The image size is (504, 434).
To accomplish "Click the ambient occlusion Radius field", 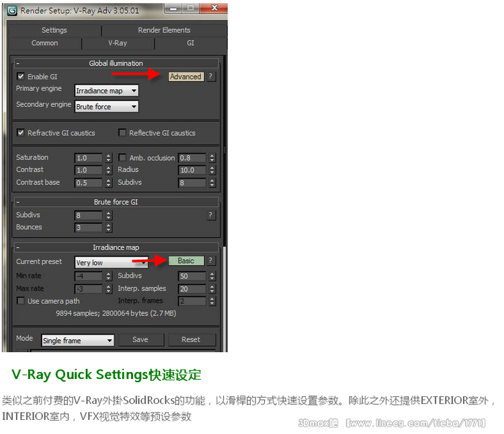I will pyautogui.click(x=192, y=170).
